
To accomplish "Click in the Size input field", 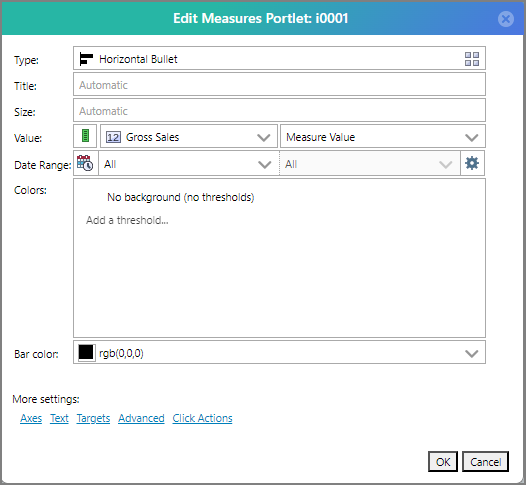I will [x=279, y=110].
